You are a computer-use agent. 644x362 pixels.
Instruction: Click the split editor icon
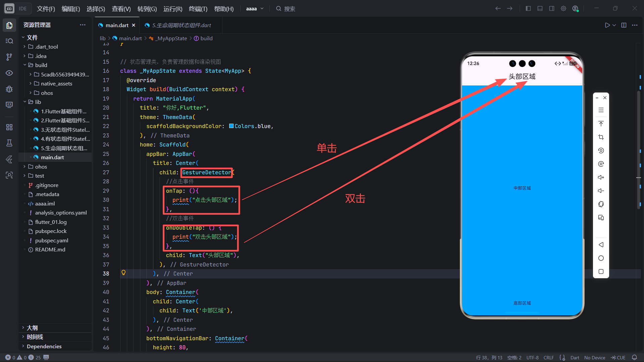[624, 25]
